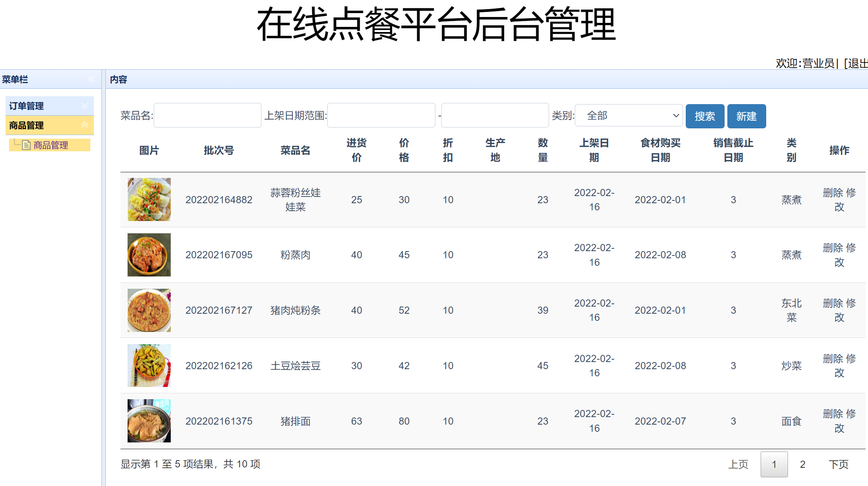The width and height of the screenshot is (868, 486).
Task: Click the double chevron on 商品管理 header
Action: (x=84, y=125)
